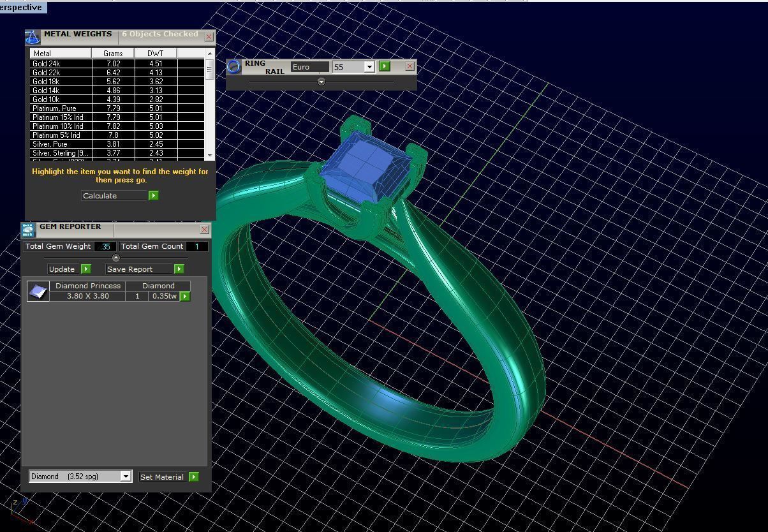
Task: Click the DWT column header
Action: (x=155, y=53)
